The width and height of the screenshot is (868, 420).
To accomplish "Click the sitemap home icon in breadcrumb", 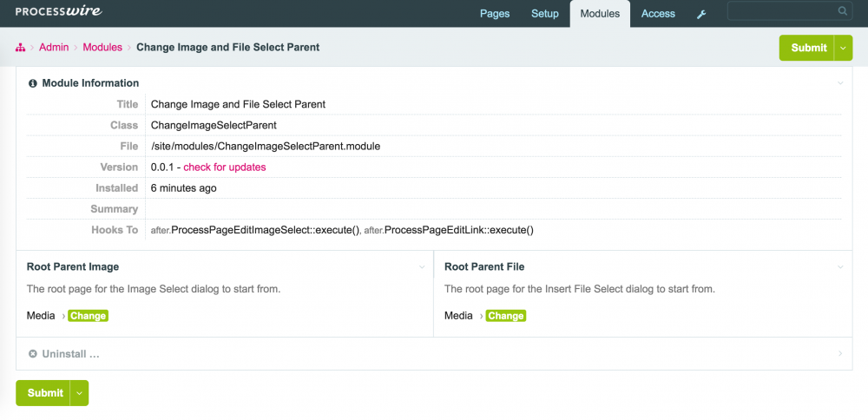I will 21,48.
